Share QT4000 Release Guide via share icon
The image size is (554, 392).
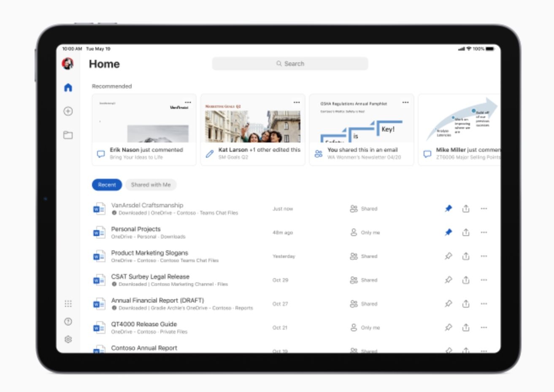466,327
